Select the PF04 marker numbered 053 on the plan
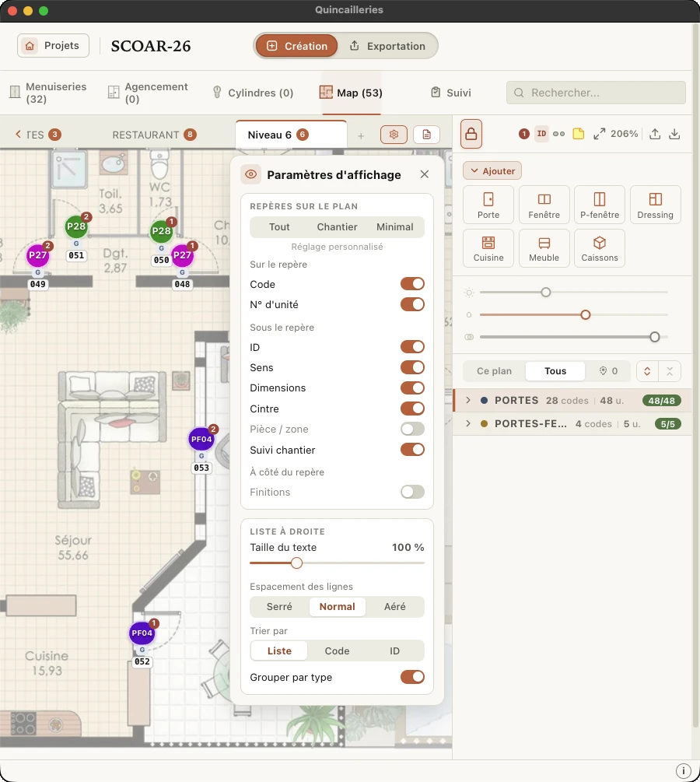This screenshot has height=782, width=700. point(201,440)
